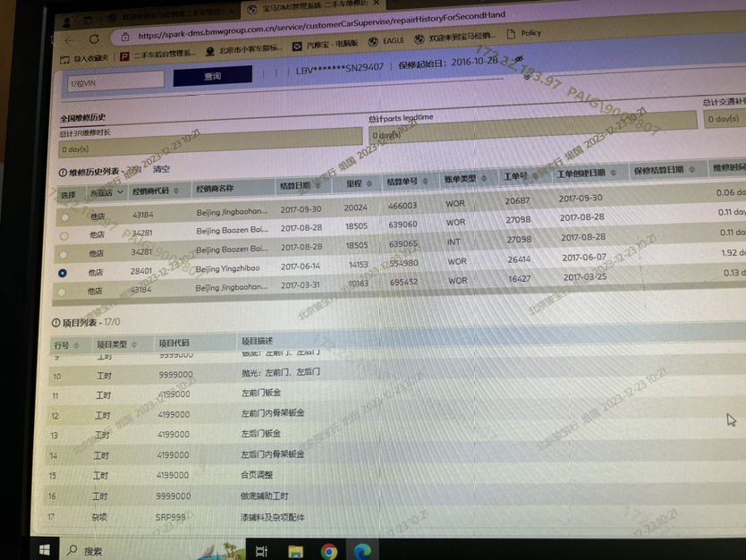The image size is (746, 560).
Task: Open the EAGLE bookmark
Action: pos(386,41)
